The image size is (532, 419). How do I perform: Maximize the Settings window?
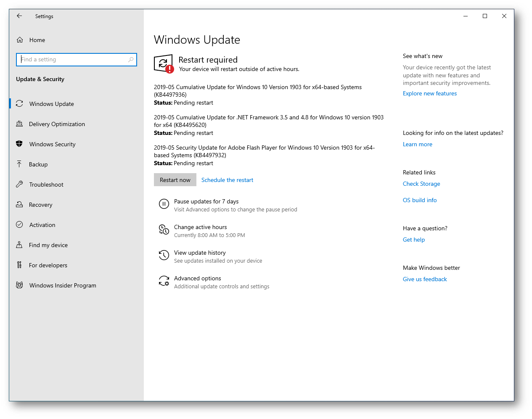[485, 16]
